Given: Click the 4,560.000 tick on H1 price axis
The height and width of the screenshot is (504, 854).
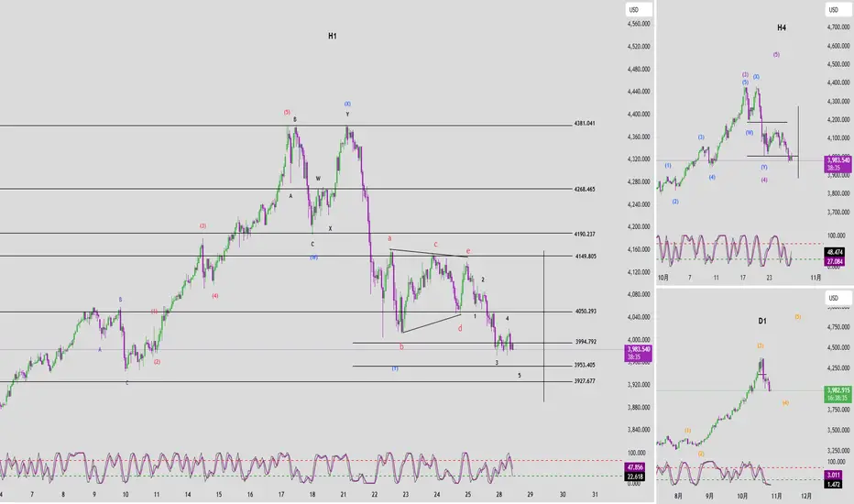Looking at the screenshot, I should coord(639,24).
